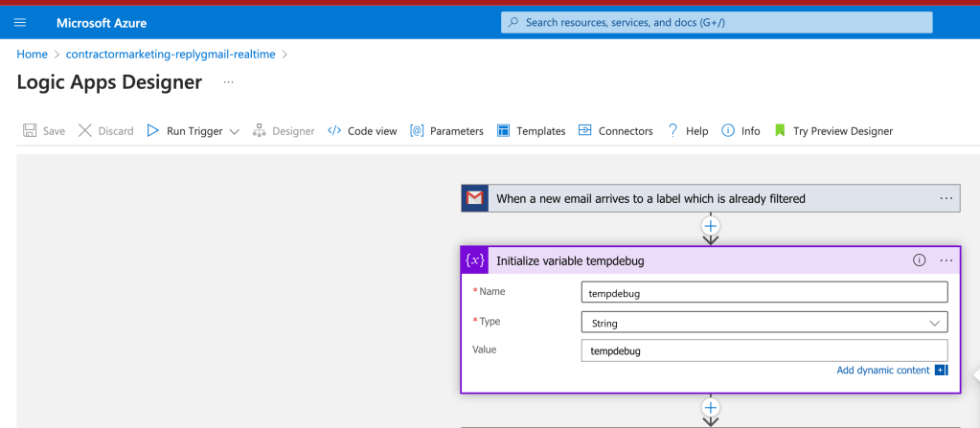The image size is (980, 428).
Task: Expand the Gmail trigger step header
Action: (711, 199)
